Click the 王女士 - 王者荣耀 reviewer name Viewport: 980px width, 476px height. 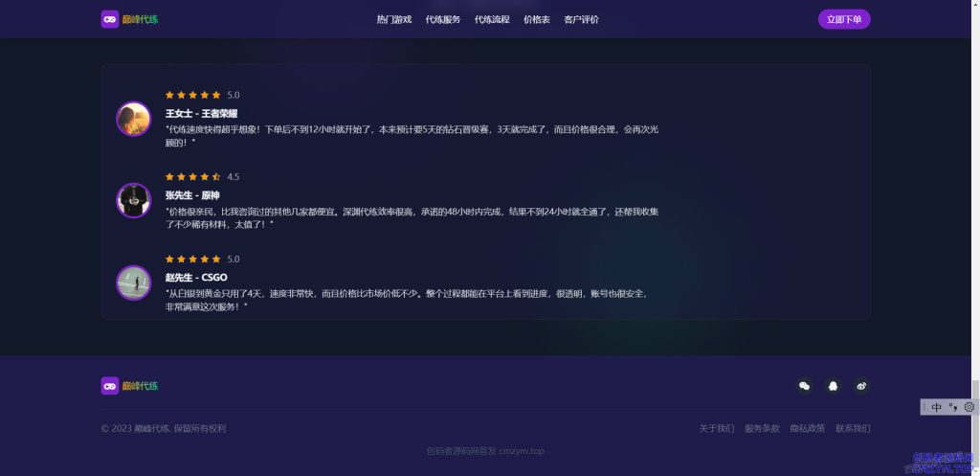tap(201, 113)
